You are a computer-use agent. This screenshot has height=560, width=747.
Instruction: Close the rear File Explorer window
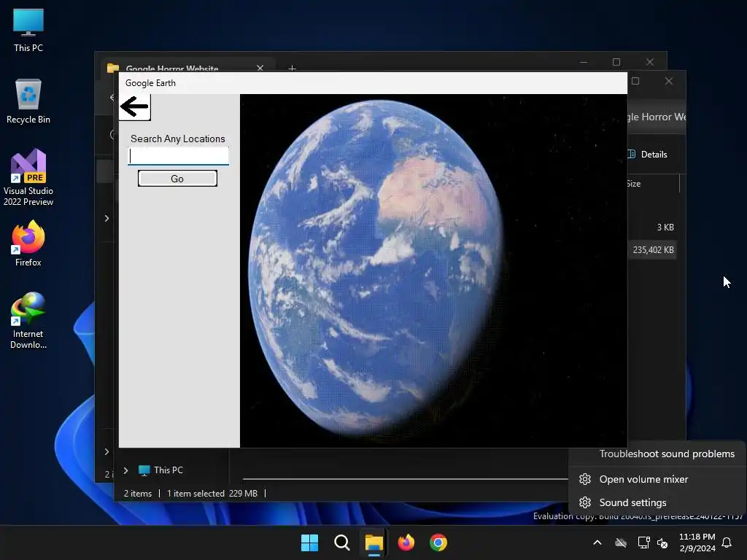[650, 62]
